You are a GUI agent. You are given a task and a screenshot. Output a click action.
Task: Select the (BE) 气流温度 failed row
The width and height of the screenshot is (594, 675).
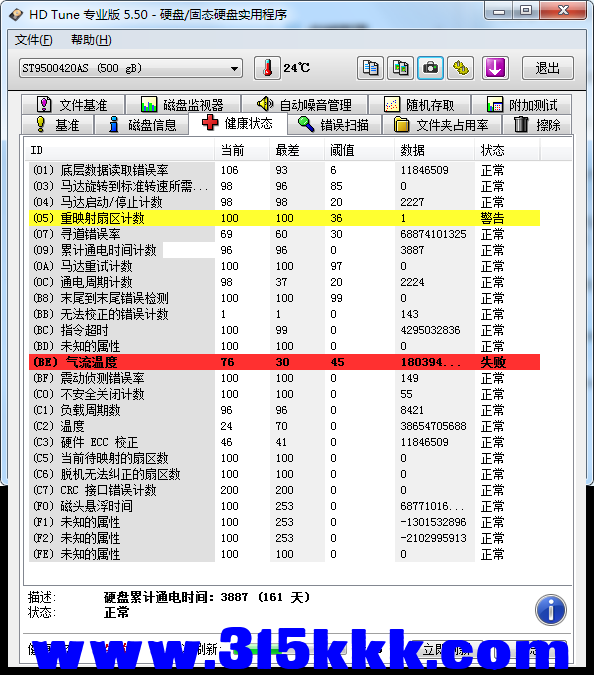(x=284, y=362)
